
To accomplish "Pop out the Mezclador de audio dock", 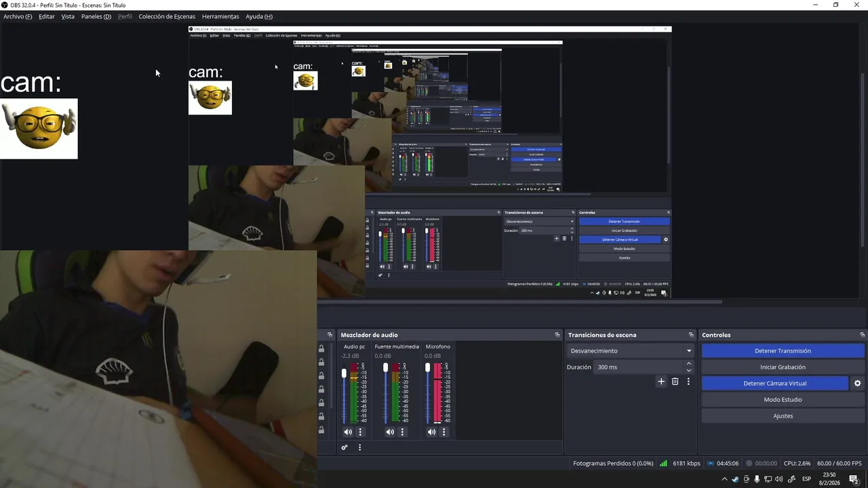I will pyautogui.click(x=557, y=335).
